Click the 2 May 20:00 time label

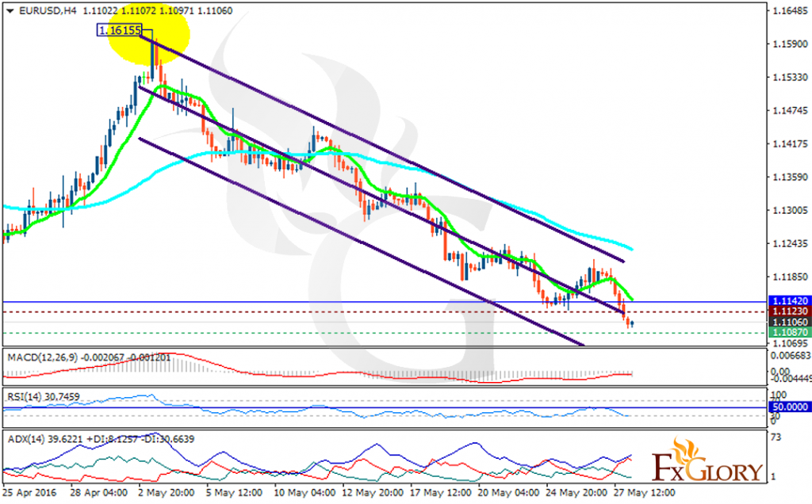tap(167, 493)
